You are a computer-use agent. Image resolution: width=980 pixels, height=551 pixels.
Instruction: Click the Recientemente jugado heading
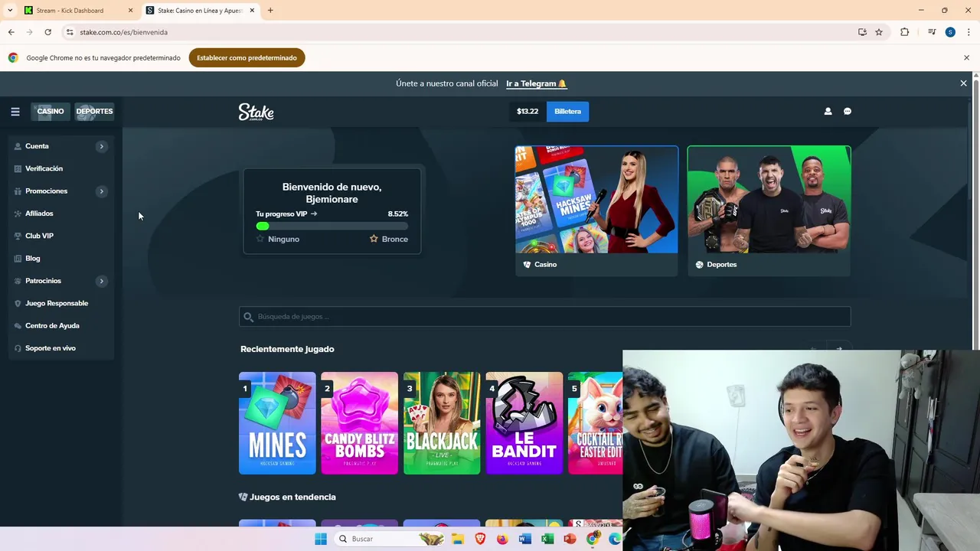287,349
